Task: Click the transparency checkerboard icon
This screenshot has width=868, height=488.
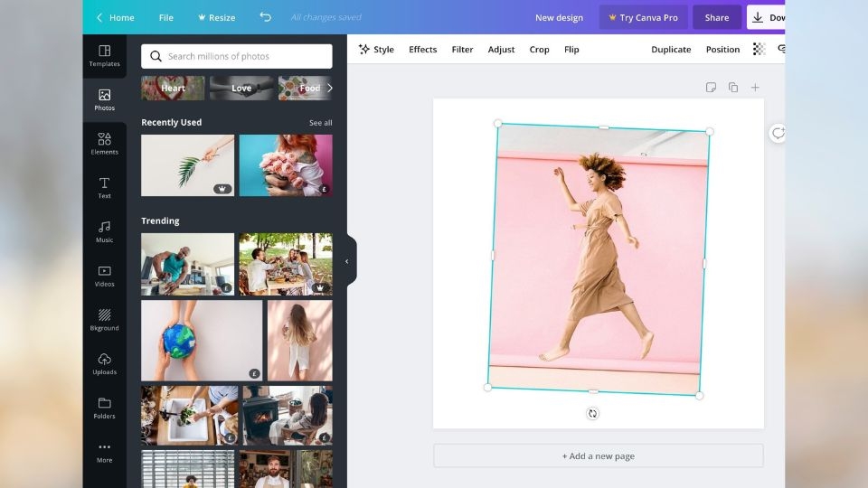Action: tap(759, 49)
